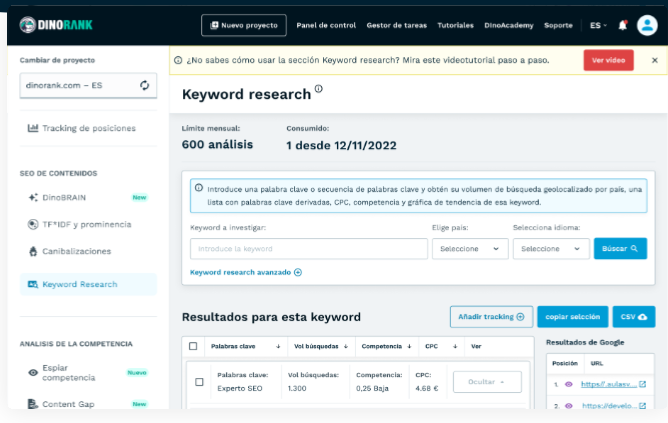This screenshot has width=668, height=423.
Task: Click the Tracking de posiciones chart icon
Action: click(33, 128)
